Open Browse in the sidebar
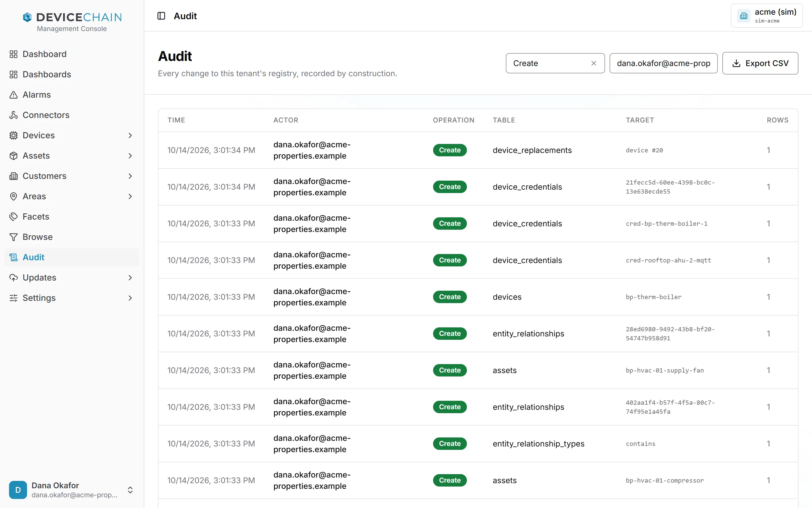Screen dimensions: 812x508 pyautogui.click(x=72, y=237)
